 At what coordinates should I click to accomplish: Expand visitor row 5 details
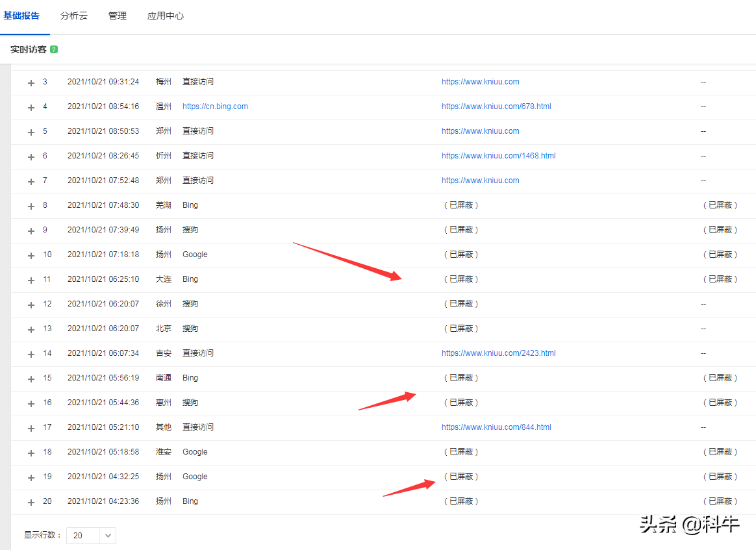pos(31,132)
